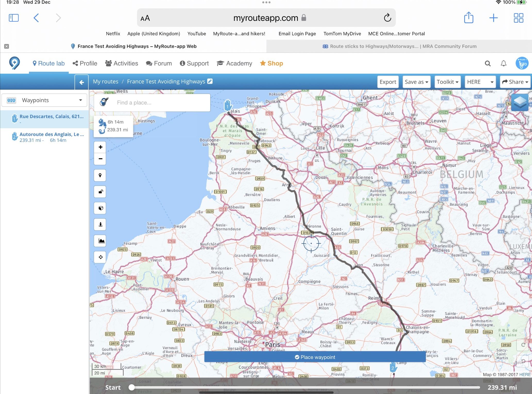This screenshot has height=394, width=532.
Task: Click the route tool icon in search box
Action: coord(104,102)
